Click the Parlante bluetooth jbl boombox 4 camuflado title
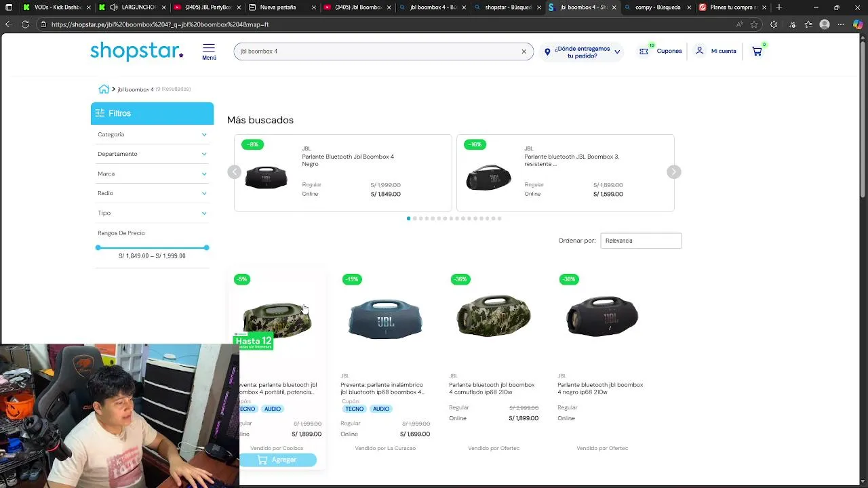 pyautogui.click(x=492, y=388)
